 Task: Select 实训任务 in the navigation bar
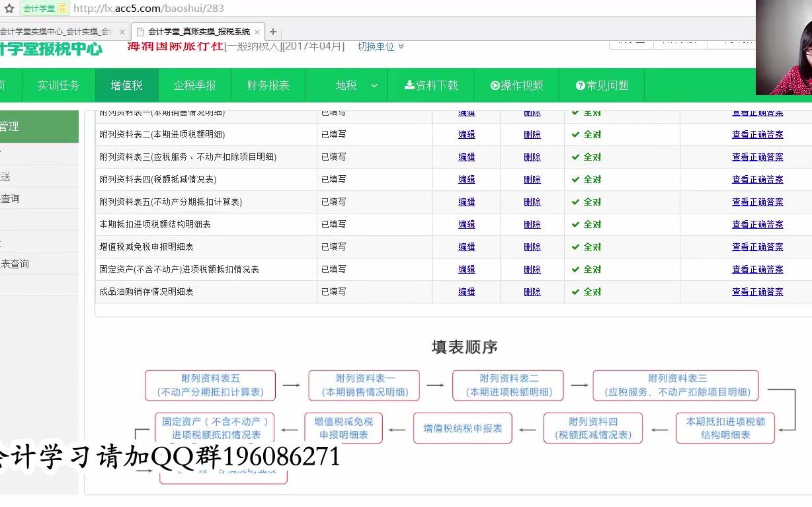[58, 85]
